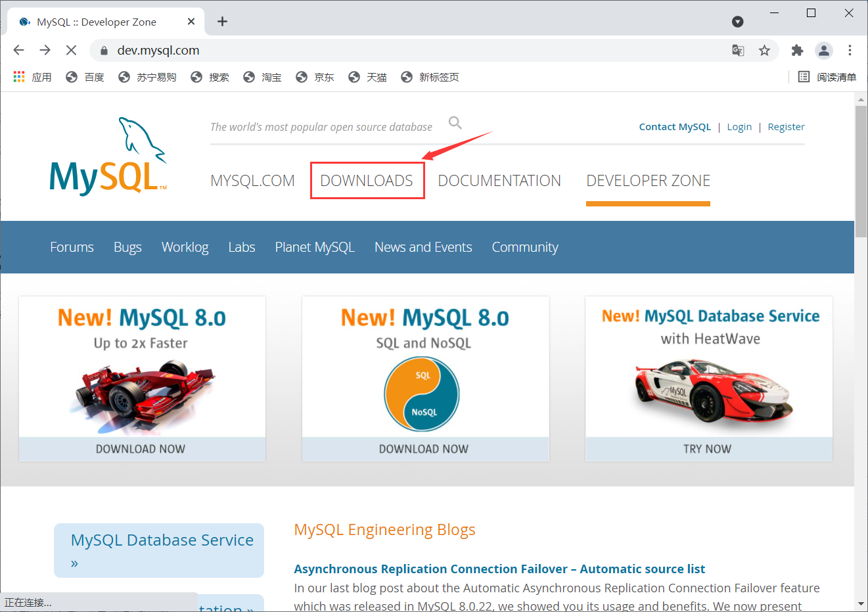Open Worklog in the blue menu
The image size is (868, 612).
tap(185, 247)
